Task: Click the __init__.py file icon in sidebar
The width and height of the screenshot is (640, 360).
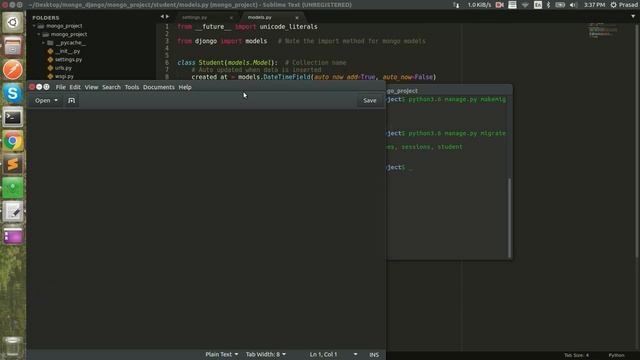Action: click(50, 51)
